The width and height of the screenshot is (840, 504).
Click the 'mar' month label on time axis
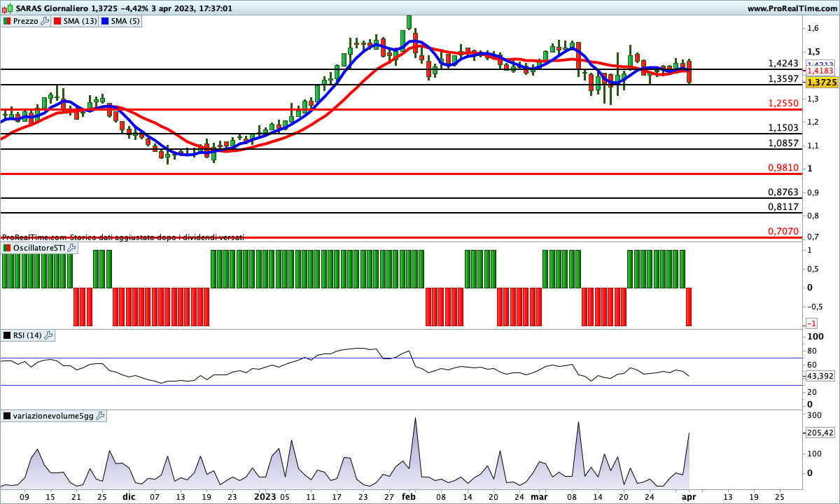[539, 496]
